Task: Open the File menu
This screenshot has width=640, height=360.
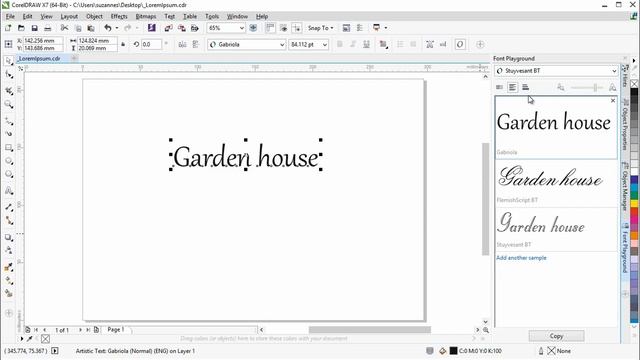Action: (10, 16)
